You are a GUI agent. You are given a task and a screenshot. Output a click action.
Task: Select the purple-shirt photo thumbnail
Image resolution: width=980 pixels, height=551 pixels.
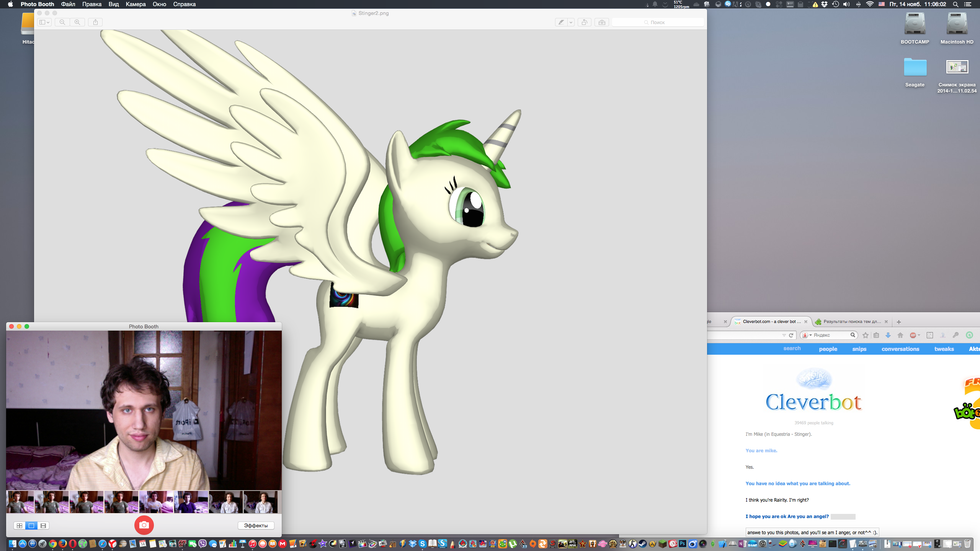191,502
